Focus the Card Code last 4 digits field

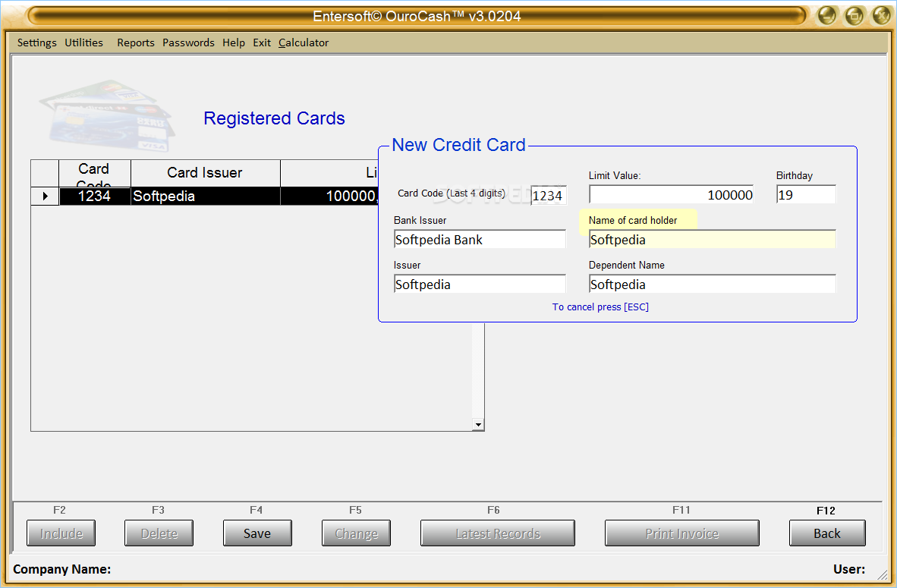point(549,196)
